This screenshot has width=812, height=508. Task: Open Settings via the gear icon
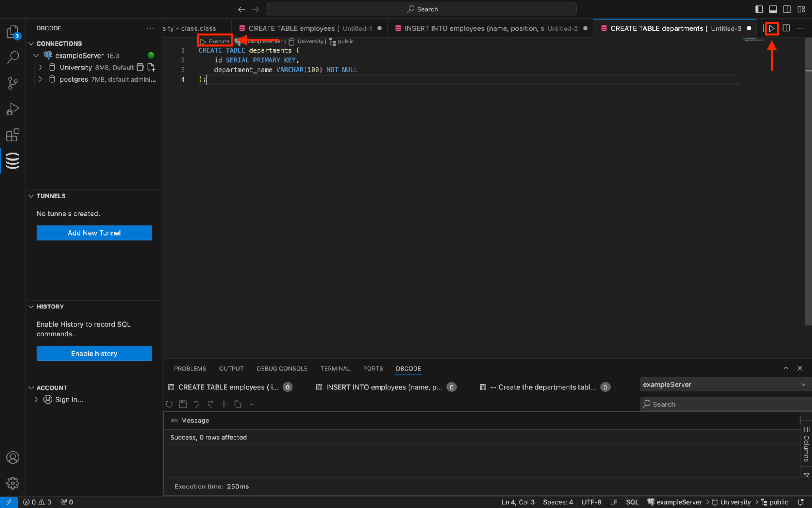tap(12, 483)
